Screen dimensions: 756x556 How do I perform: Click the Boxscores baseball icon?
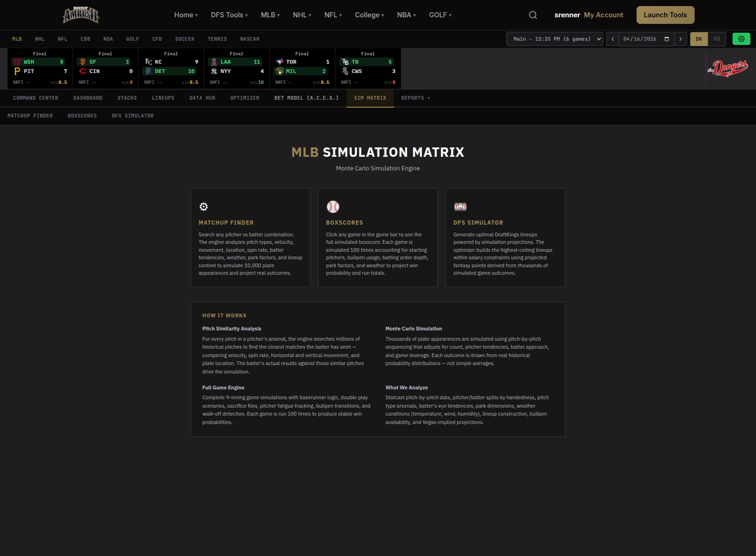[333, 206]
